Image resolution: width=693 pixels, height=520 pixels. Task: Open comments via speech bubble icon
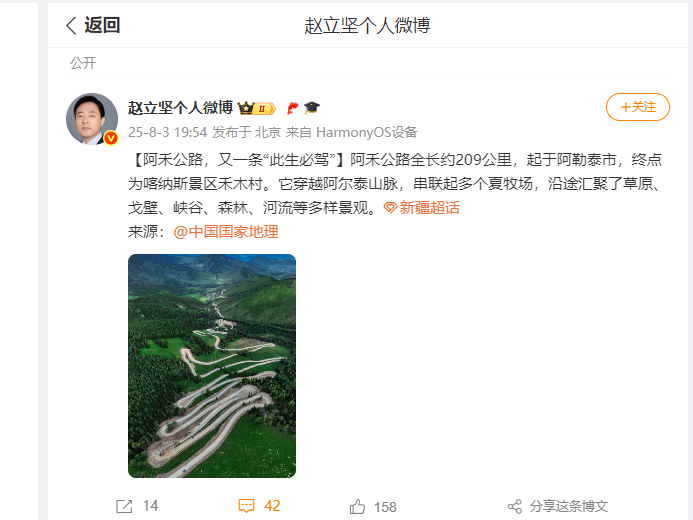[246, 506]
